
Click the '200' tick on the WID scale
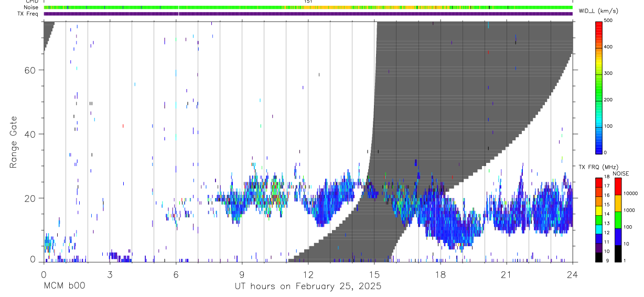[x=608, y=100]
